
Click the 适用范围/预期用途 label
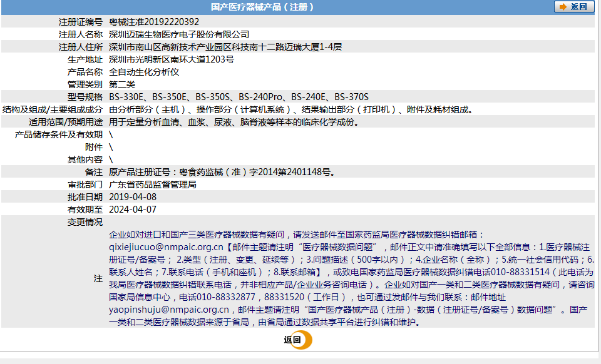[x=66, y=122]
